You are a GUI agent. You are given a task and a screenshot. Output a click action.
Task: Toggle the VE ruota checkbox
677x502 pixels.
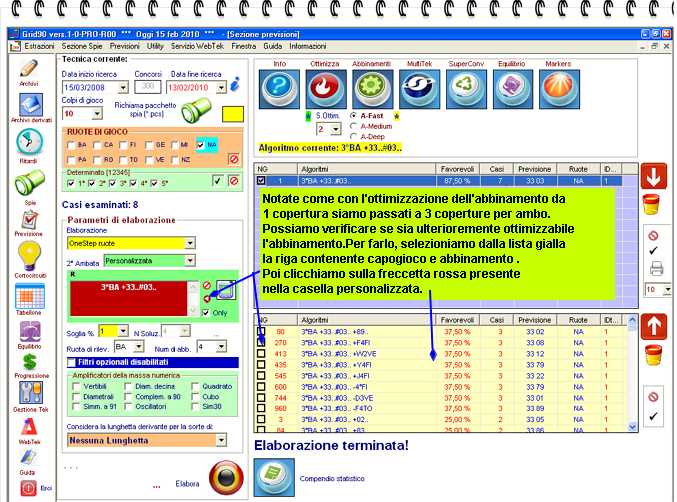149,160
